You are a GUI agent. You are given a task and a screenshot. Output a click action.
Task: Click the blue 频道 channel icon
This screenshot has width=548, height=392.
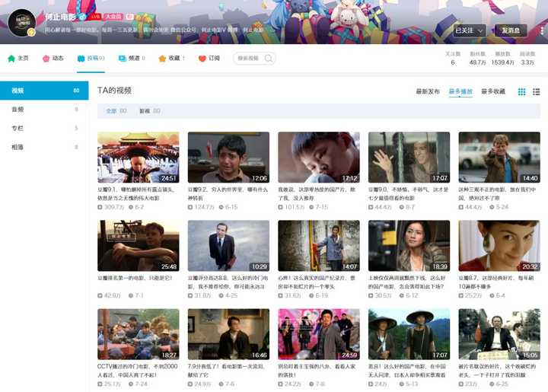pos(122,59)
